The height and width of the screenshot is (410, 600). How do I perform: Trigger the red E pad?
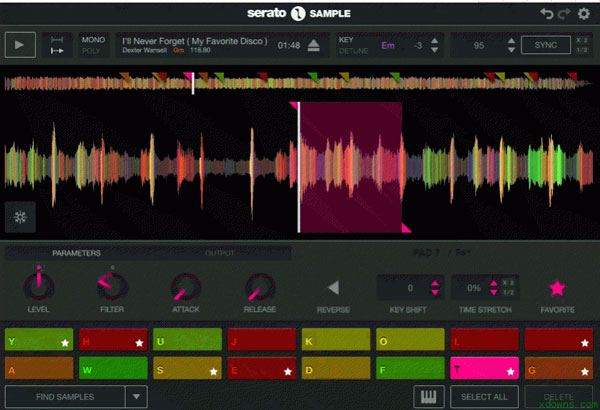pos(262,368)
